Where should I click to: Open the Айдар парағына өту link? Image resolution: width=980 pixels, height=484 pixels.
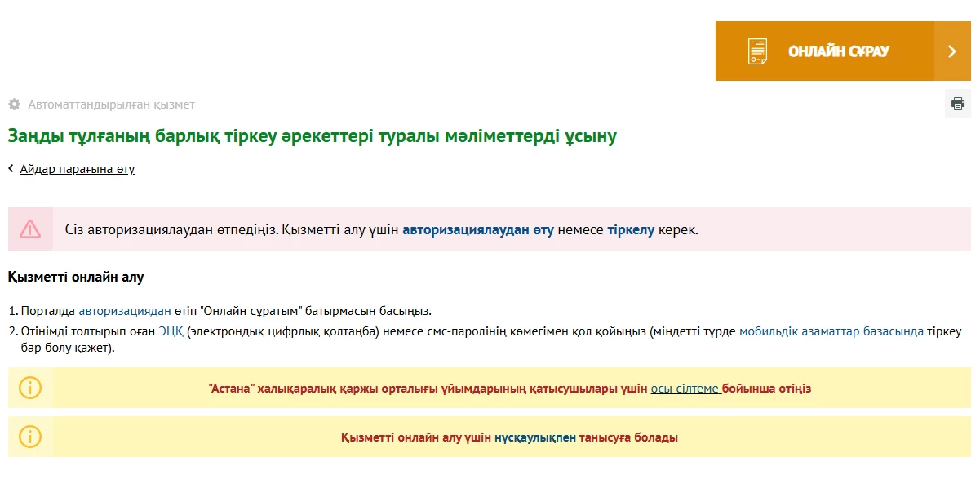(77, 169)
